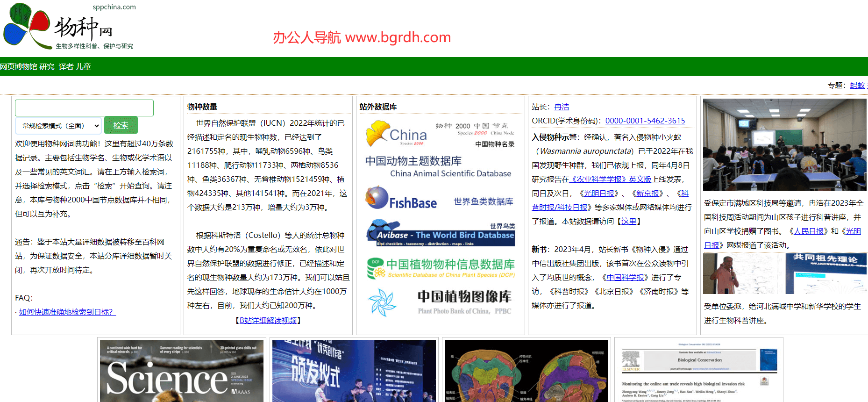Open 儿童 in the green nav bar

click(x=84, y=67)
